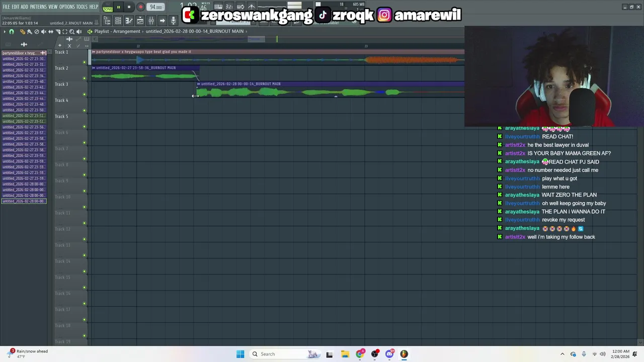Open menu of 00-00-14_BURNOUT MAIN clip on Track 3
The image size is (644, 362).
[x=199, y=84]
